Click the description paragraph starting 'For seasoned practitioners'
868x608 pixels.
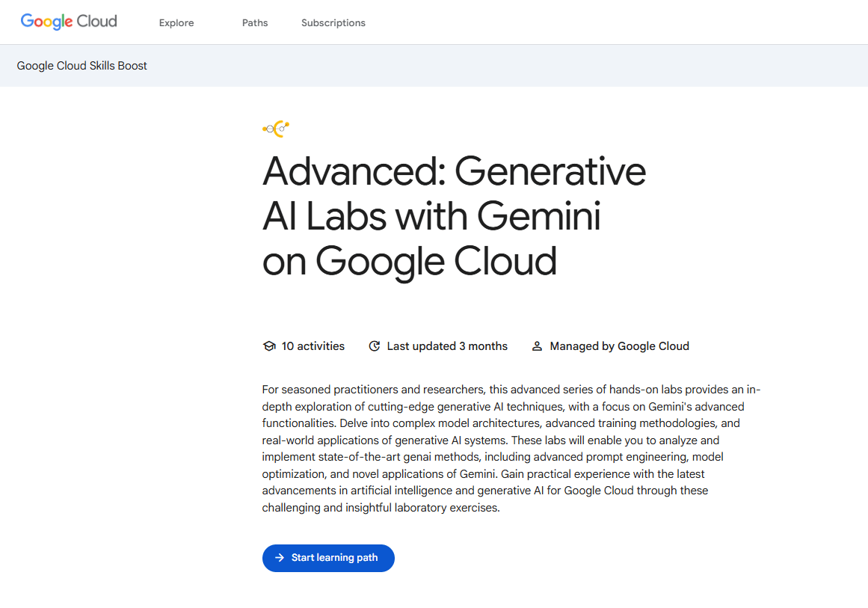511,449
